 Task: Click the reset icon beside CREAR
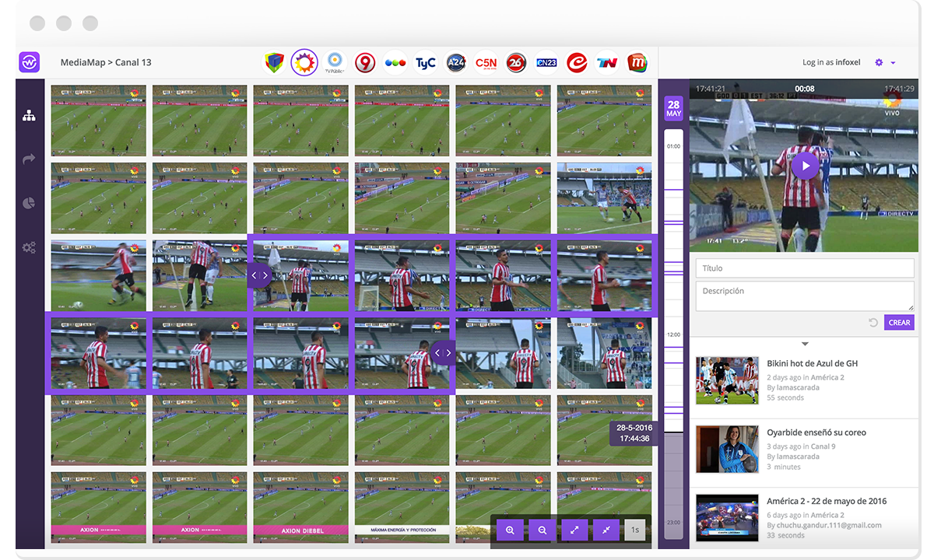tap(873, 323)
